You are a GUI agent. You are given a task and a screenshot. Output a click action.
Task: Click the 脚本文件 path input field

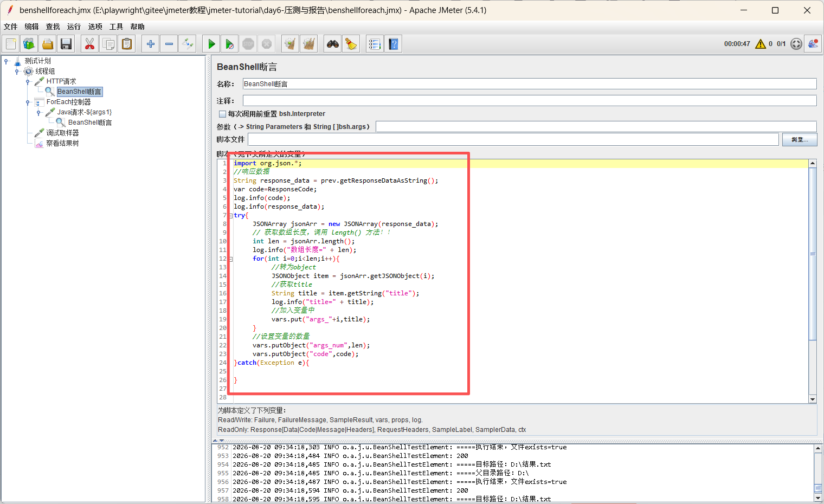tap(513, 139)
